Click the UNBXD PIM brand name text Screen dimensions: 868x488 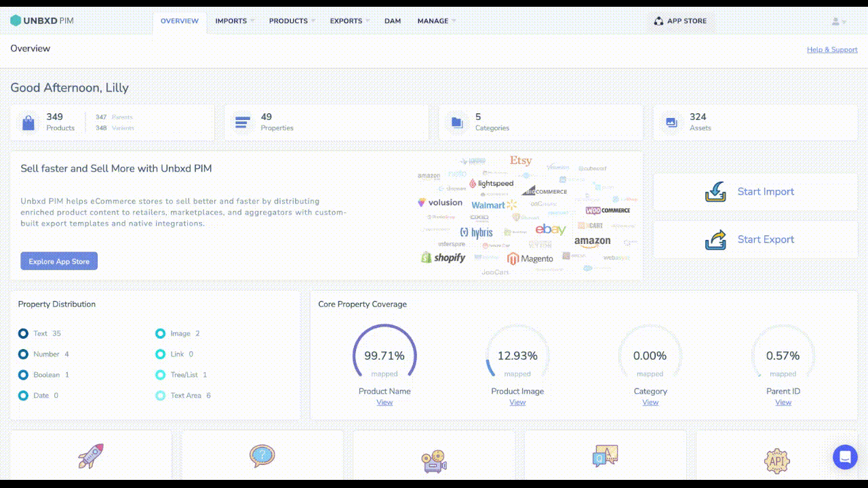point(48,21)
